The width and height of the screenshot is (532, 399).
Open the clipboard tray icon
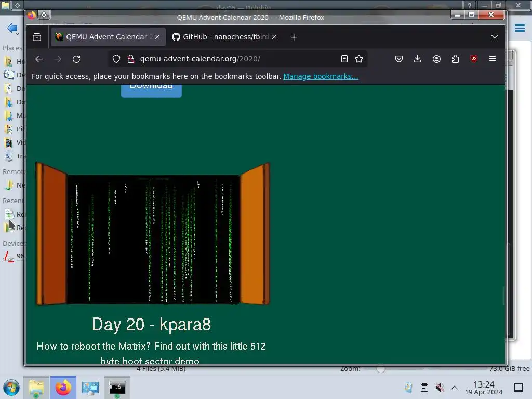point(424,388)
